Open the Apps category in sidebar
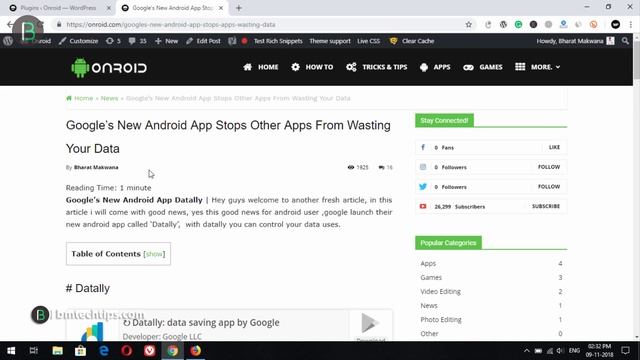640x360 pixels. [x=428, y=264]
